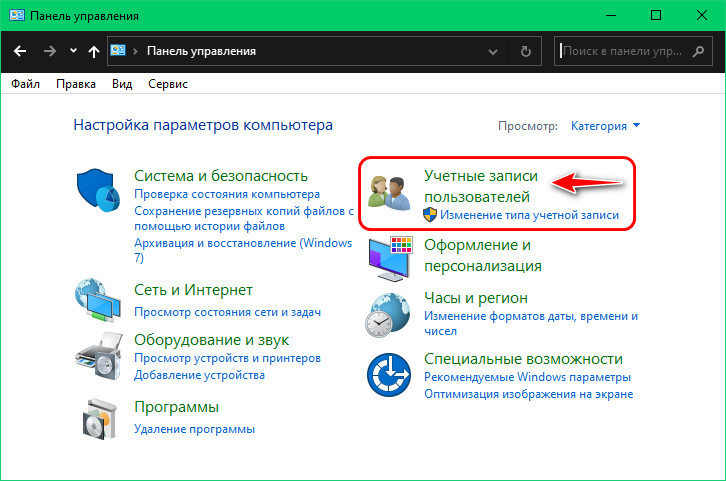Click the search magnifier icon
This screenshot has width=726, height=481.
pos(698,51)
